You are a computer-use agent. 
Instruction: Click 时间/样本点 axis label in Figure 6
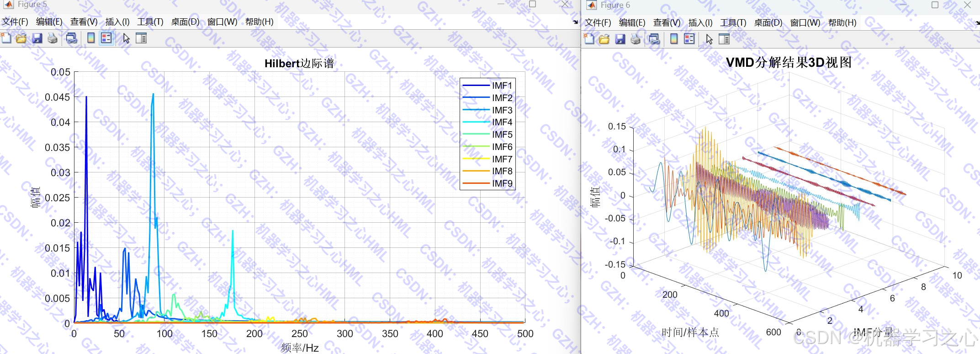click(690, 333)
